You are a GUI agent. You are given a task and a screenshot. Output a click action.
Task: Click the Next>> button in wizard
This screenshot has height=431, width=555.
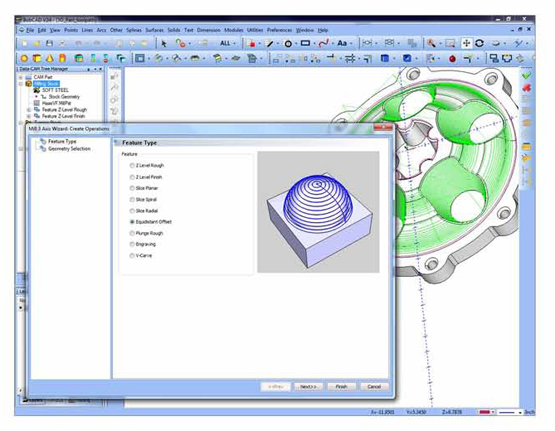click(x=308, y=386)
